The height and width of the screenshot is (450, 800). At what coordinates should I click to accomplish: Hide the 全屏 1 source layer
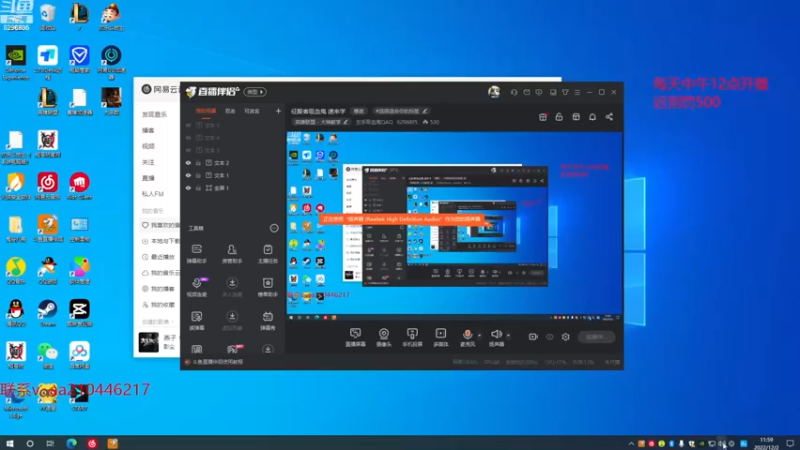coord(188,188)
